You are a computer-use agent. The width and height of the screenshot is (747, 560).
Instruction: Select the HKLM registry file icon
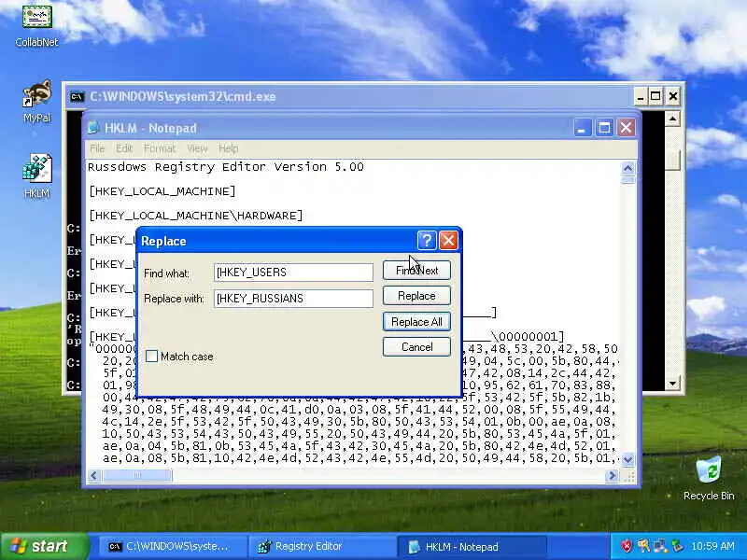(37, 175)
